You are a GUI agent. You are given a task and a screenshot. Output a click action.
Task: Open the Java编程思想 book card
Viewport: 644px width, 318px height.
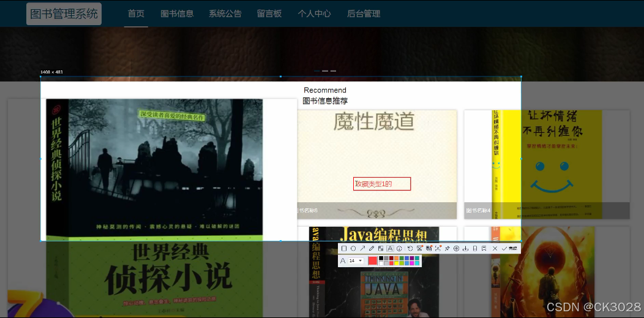point(377,272)
